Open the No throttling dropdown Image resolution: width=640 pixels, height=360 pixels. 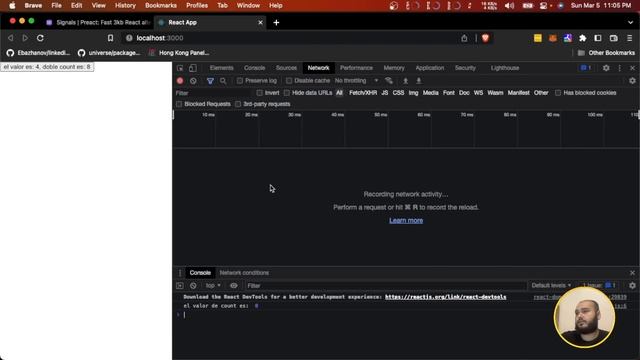[x=356, y=81]
